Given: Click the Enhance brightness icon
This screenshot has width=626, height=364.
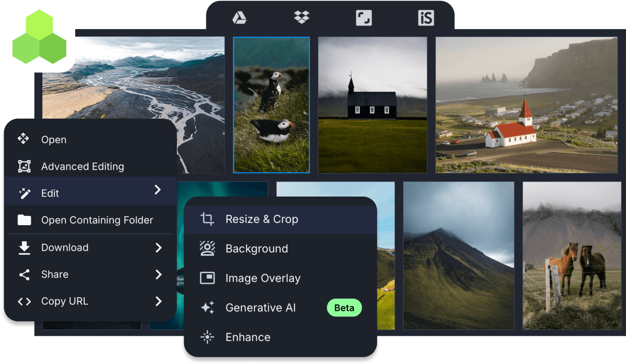Looking at the screenshot, I should (x=207, y=337).
